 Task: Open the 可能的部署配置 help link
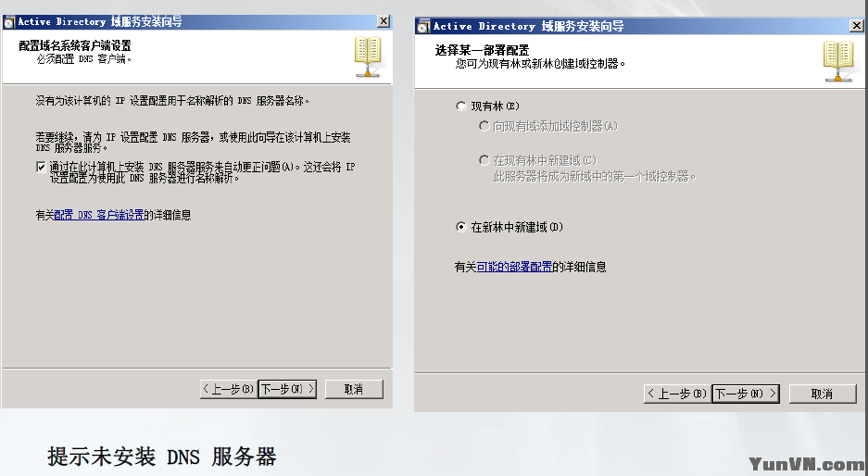pos(514,267)
